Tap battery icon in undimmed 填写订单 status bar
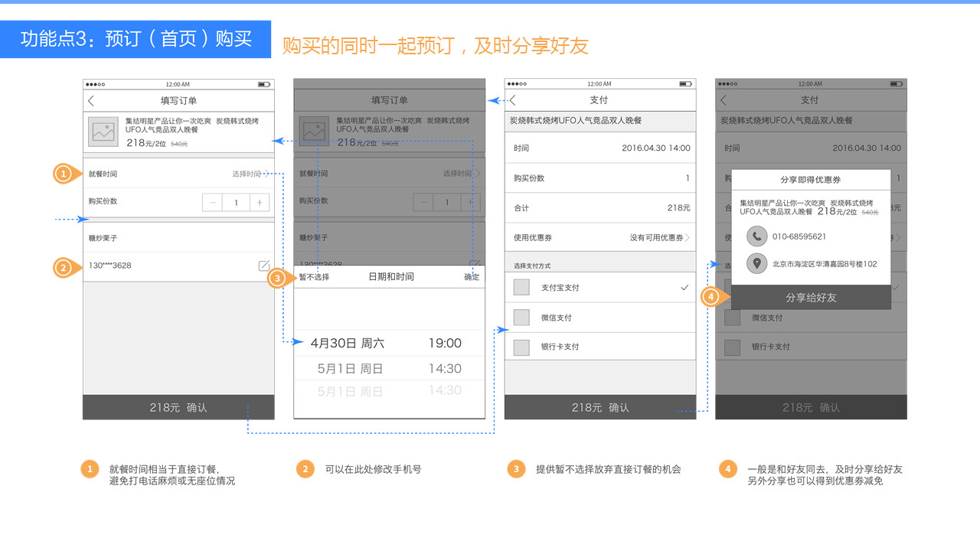Image resolution: width=980 pixels, height=551 pixels. click(x=264, y=84)
